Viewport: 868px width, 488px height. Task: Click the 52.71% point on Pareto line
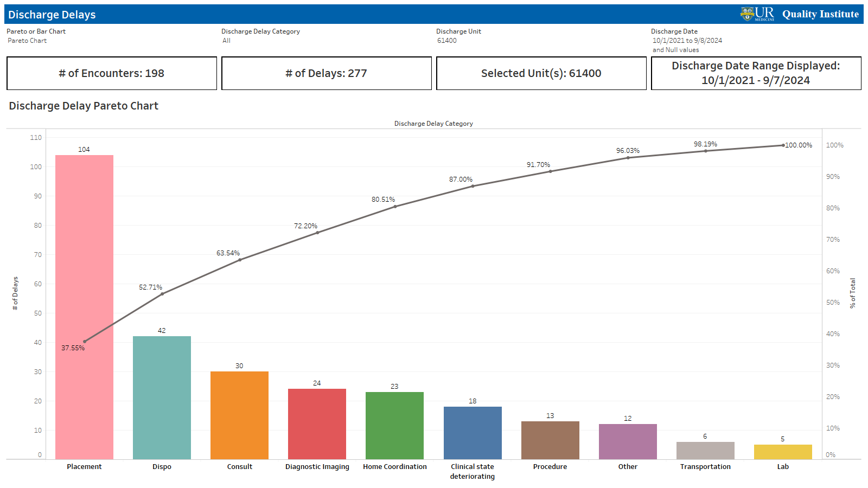coord(162,294)
